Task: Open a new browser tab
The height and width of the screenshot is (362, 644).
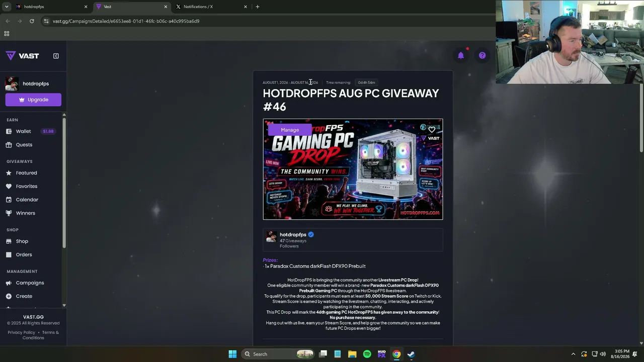Action: tap(258, 7)
